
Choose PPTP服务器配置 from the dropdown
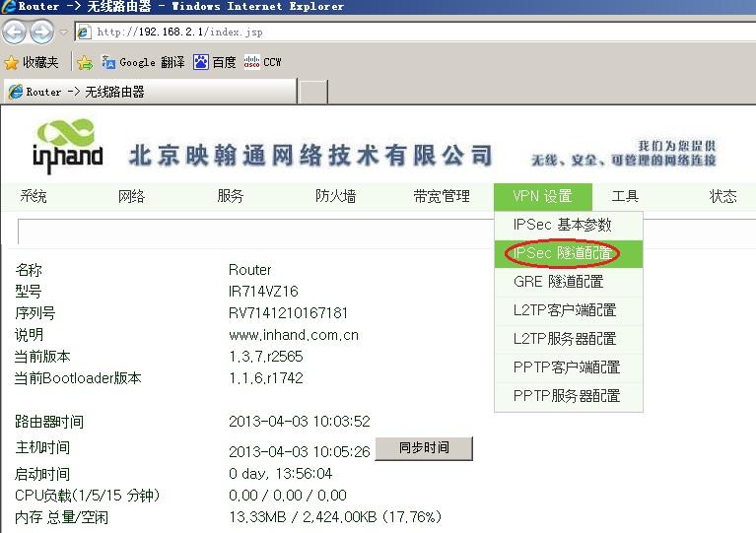pos(567,396)
